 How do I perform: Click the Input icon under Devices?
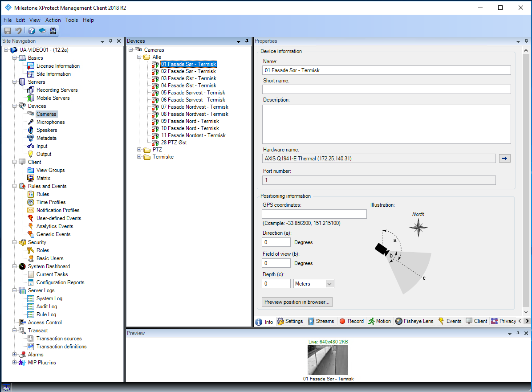(31, 146)
